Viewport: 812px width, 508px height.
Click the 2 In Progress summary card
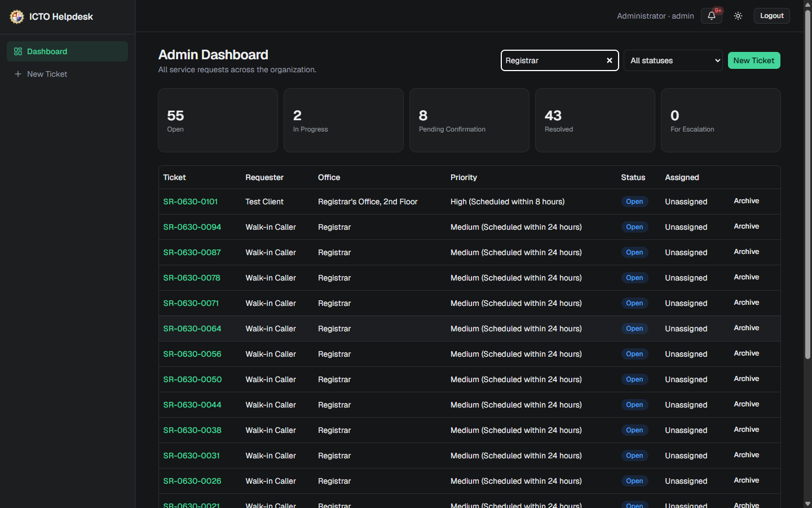(344, 120)
